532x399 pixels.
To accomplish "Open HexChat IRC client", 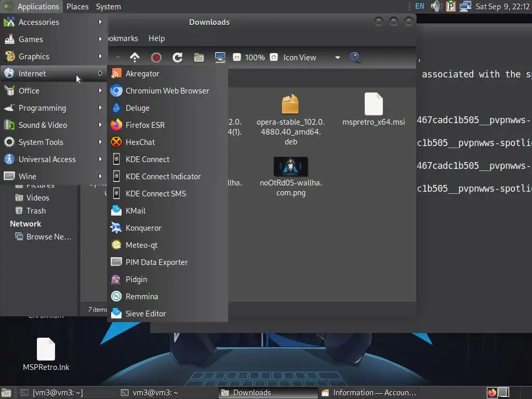I will coord(167,142).
